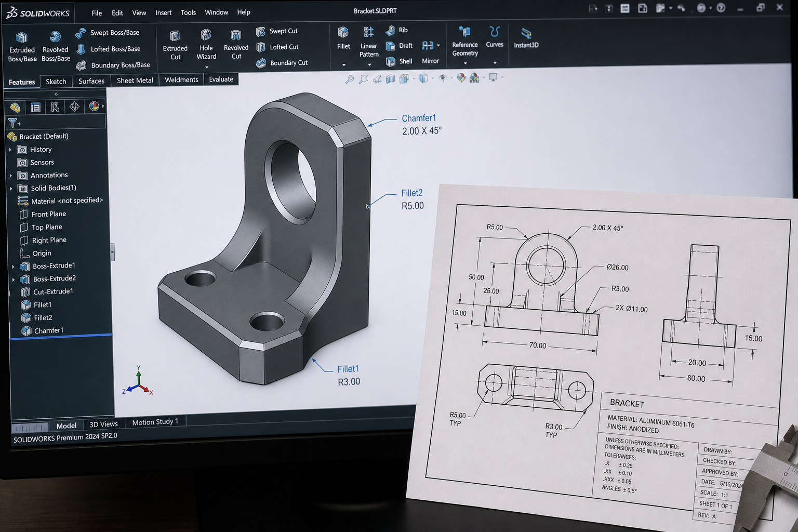Screen dimensions: 798x532
Task: Select the Linear Pattern tool
Action: 369,42
